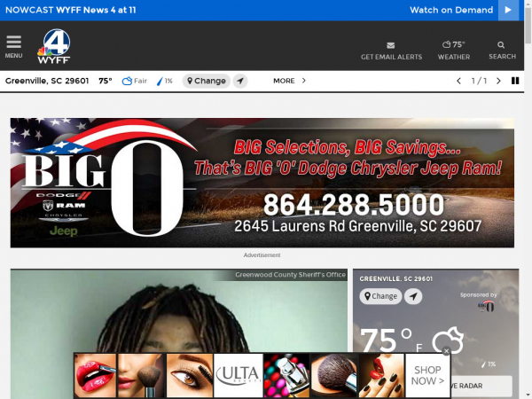
Task: Open the hamburger MENU icon
Action: tap(13, 46)
